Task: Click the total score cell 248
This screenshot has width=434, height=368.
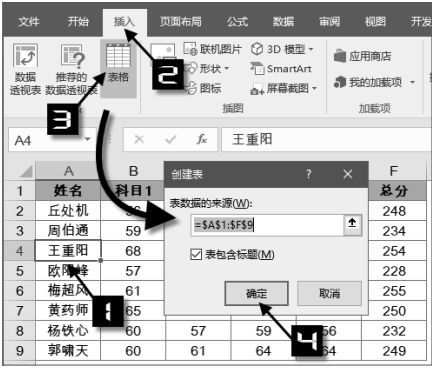Action: click(x=394, y=211)
